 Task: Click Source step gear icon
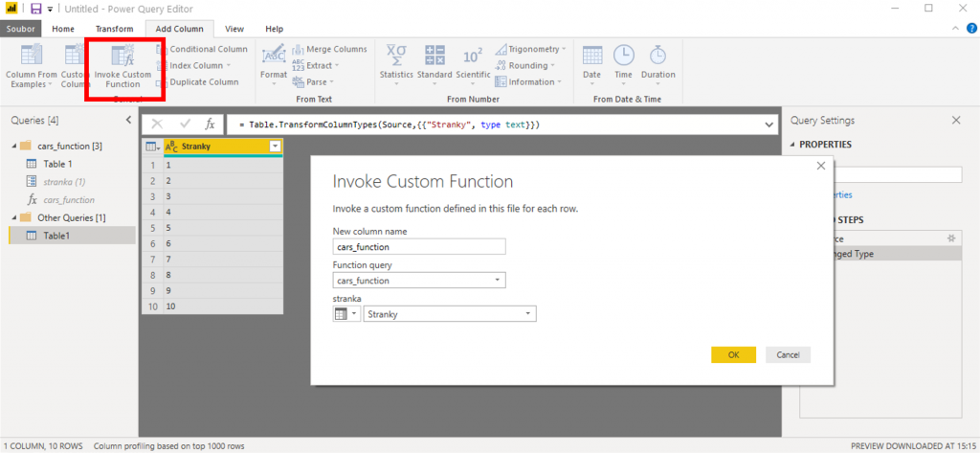(951, 238)
